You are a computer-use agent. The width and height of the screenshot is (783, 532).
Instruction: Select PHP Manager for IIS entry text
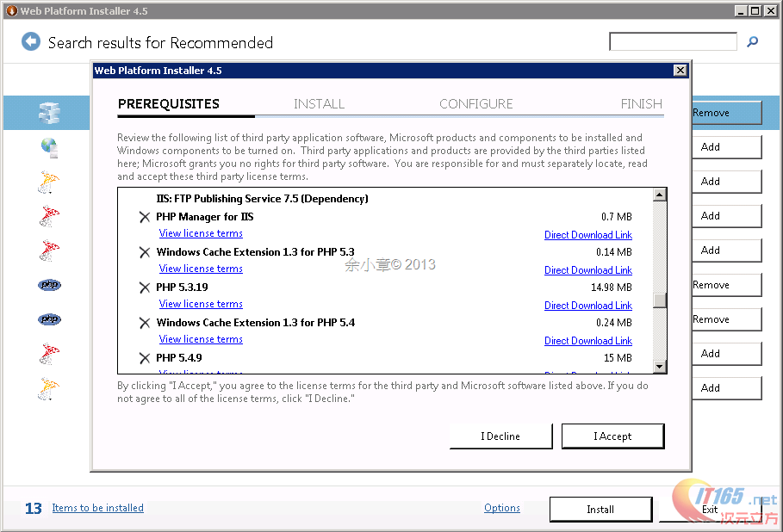click(205, 217)
